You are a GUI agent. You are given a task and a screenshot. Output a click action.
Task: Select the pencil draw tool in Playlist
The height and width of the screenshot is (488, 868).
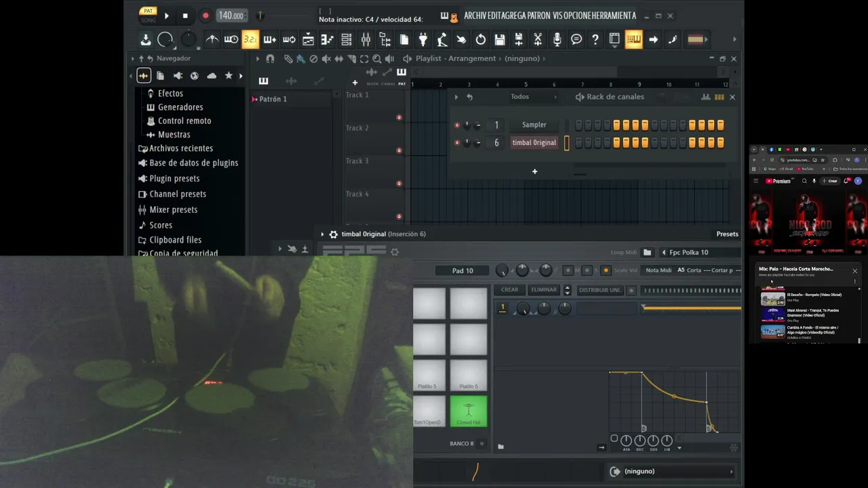[288, 59]
